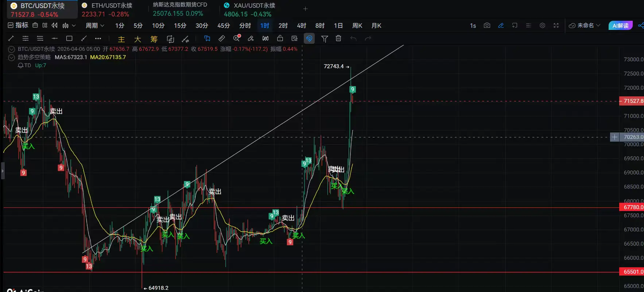
Task: Expand the 周期 period dropdown
Action: (x=95, y=26)
